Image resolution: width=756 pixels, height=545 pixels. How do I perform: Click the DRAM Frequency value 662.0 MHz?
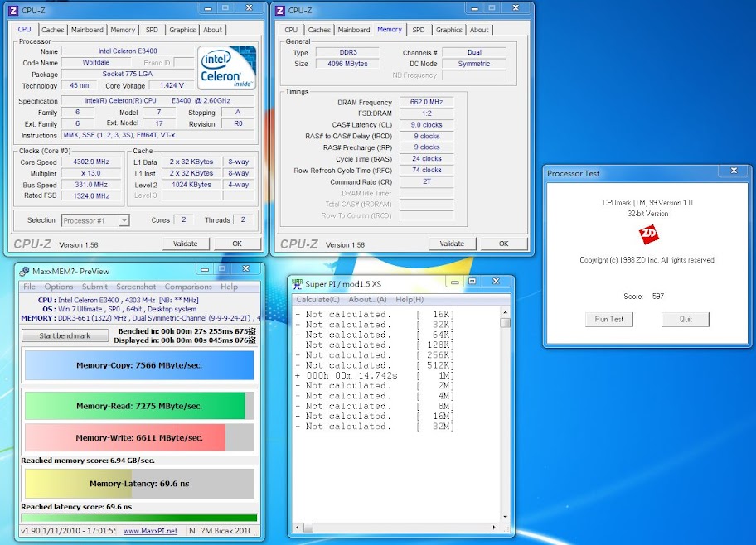427,102
